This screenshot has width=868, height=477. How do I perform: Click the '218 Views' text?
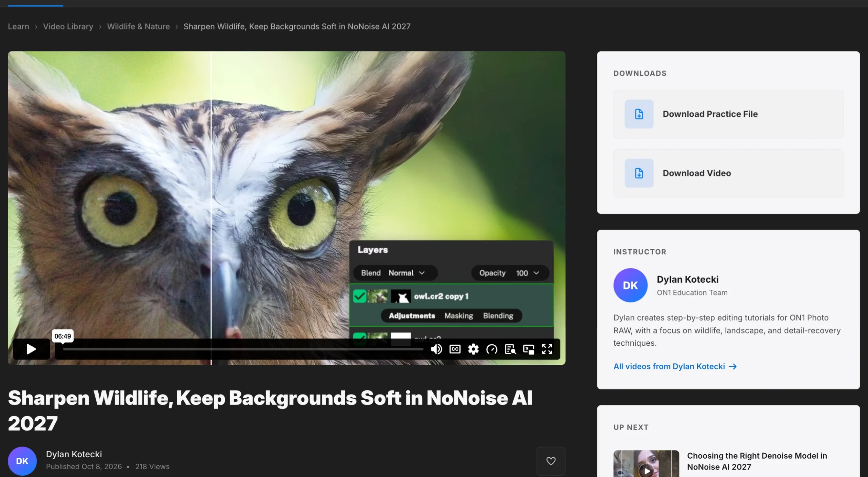point(152,466)
